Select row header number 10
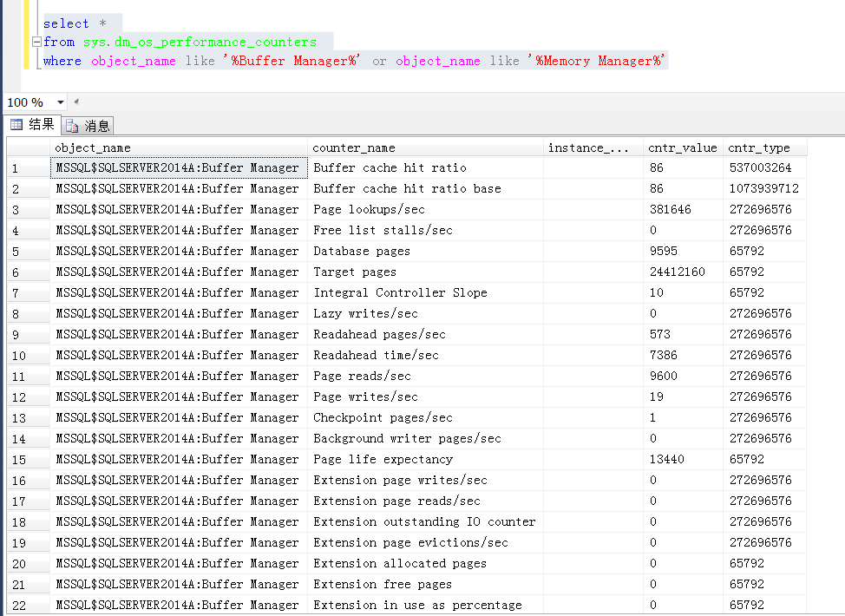 click(29, 356)
